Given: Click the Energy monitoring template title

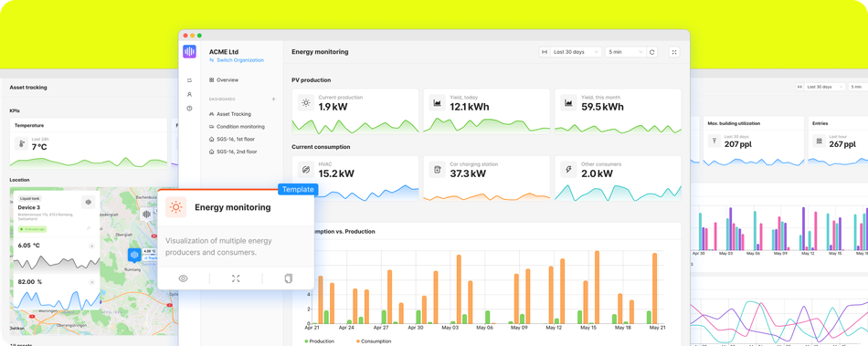Looking at the screenshot, I should coord(232,207).
